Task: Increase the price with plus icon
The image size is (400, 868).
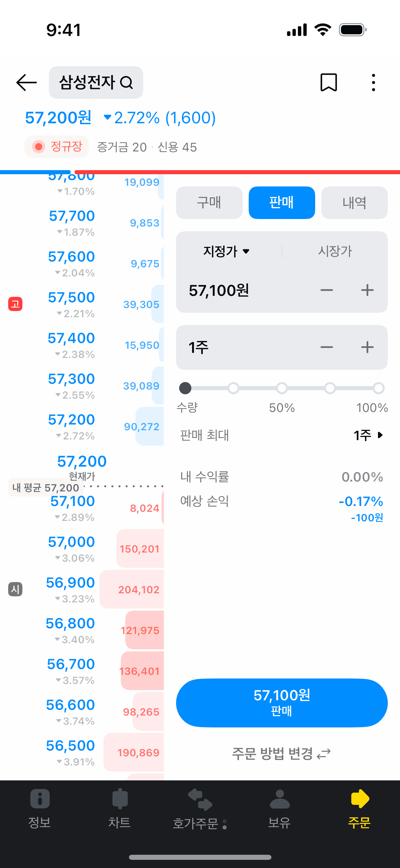Action: pyautogui.click(x=367, y=290)
